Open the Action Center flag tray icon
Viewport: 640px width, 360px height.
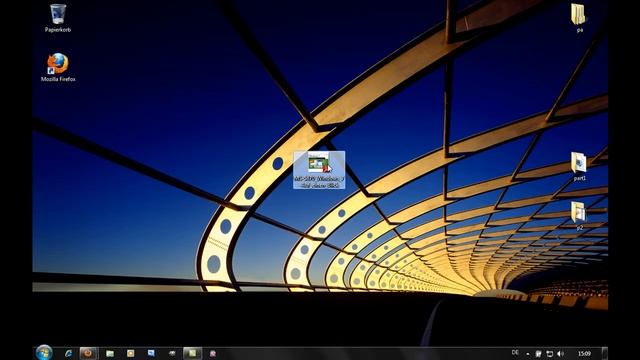pos(539,353)
